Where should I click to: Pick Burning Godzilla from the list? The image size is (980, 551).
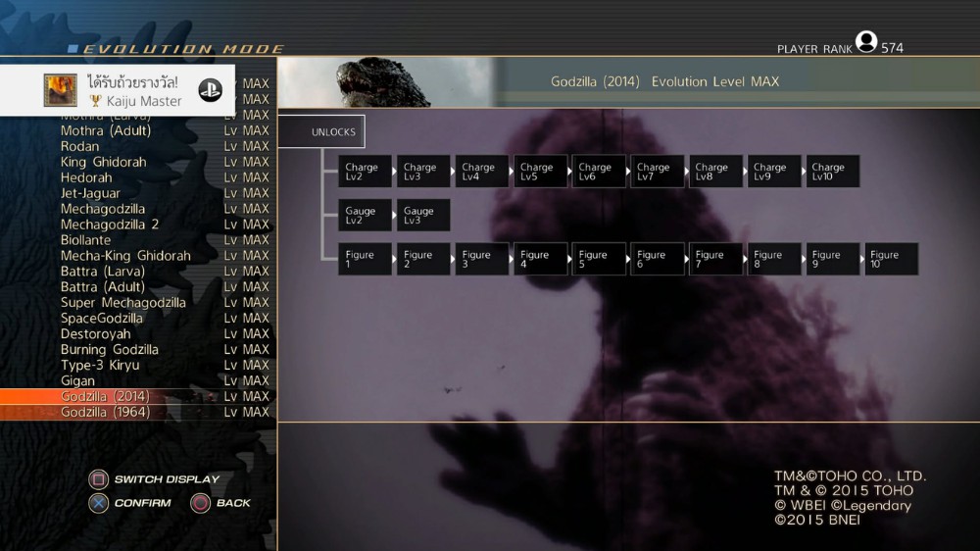click(137, 349)
